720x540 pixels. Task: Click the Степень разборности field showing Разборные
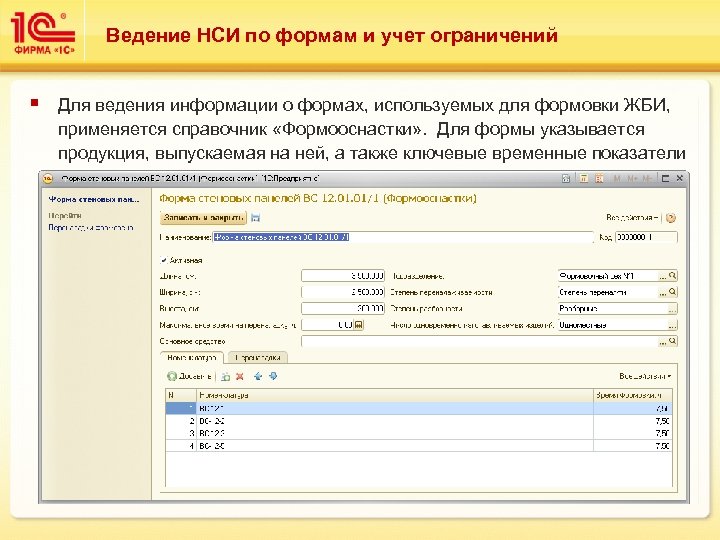point(613,309)
